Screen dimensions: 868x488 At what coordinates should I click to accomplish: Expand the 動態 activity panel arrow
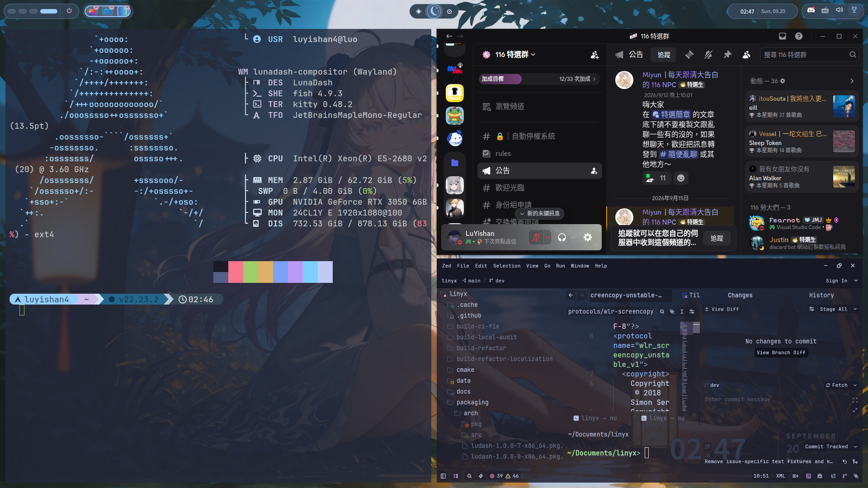point(852,81)
